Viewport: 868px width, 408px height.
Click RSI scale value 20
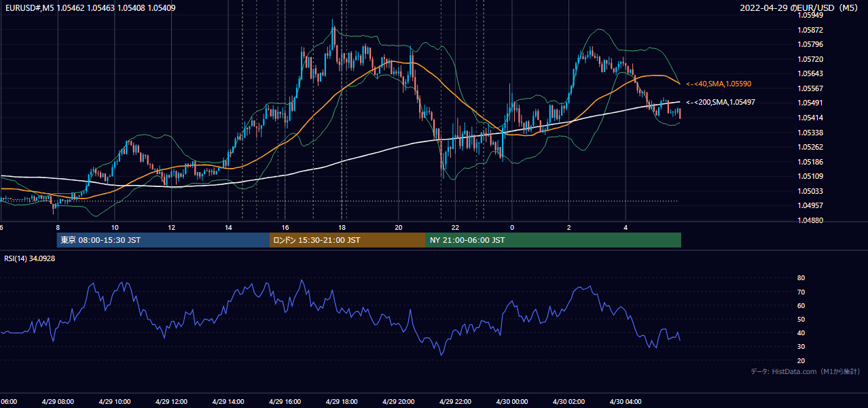801,361
